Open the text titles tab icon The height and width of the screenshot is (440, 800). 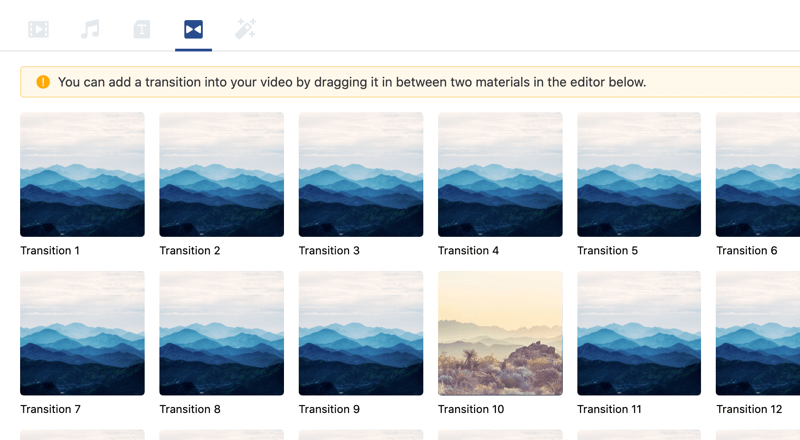pos(142,29)
